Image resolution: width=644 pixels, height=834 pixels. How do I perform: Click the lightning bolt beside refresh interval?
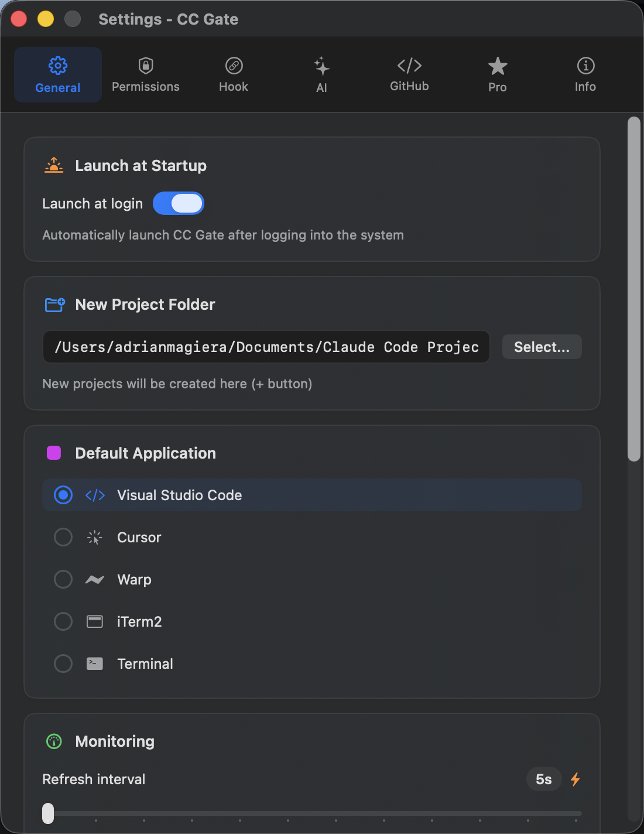(x=575, y=780)
